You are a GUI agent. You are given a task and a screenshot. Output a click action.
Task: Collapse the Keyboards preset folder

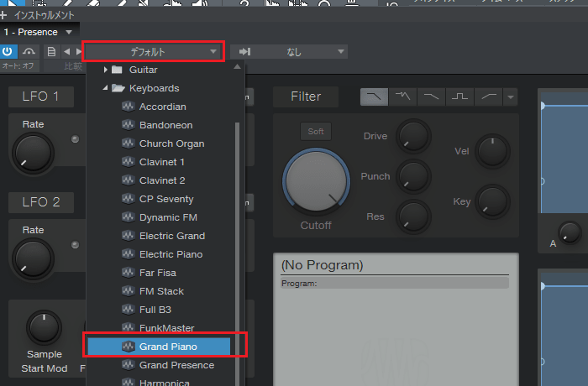105,88
